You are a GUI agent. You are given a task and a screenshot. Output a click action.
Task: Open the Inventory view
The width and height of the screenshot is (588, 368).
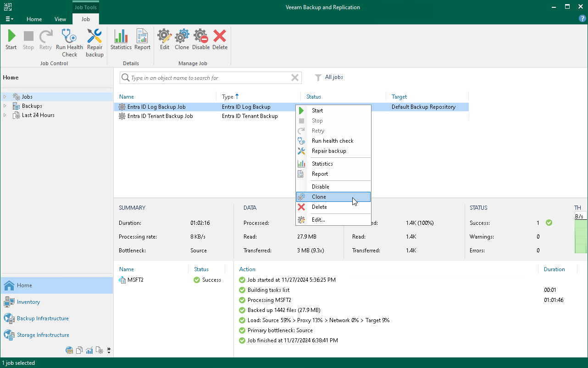[56, 302]
